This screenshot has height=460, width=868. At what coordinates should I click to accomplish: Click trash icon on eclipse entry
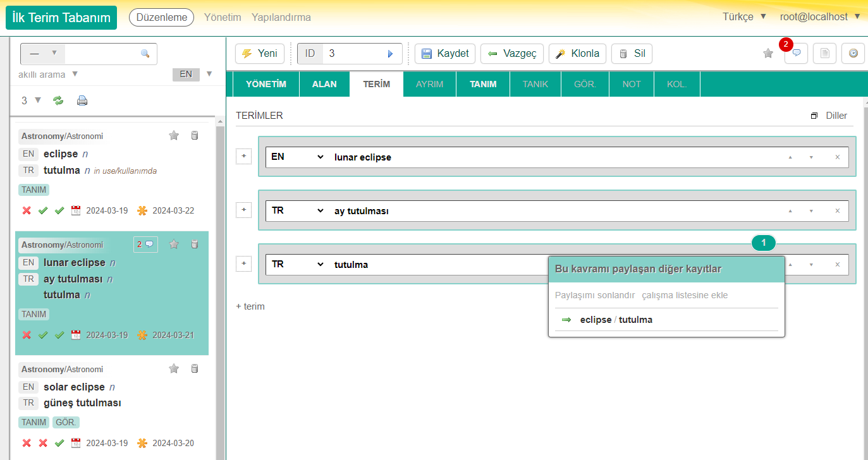[195, 135]
